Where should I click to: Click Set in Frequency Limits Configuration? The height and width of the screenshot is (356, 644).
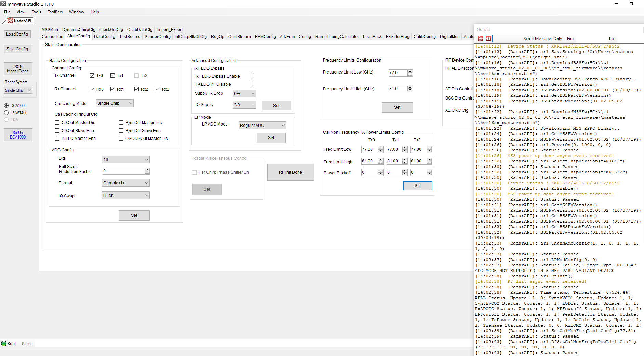pyautogui.click(x=397, y=107)
